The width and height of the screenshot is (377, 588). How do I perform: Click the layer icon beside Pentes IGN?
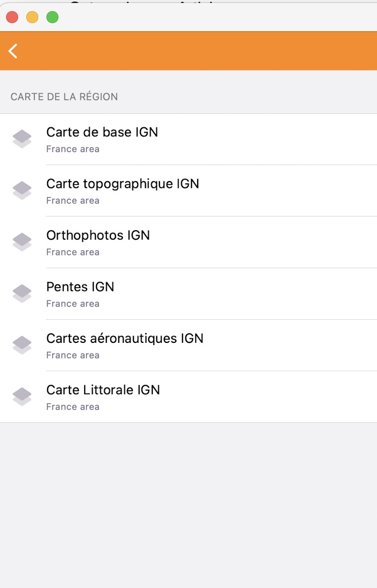coord(22,294)
